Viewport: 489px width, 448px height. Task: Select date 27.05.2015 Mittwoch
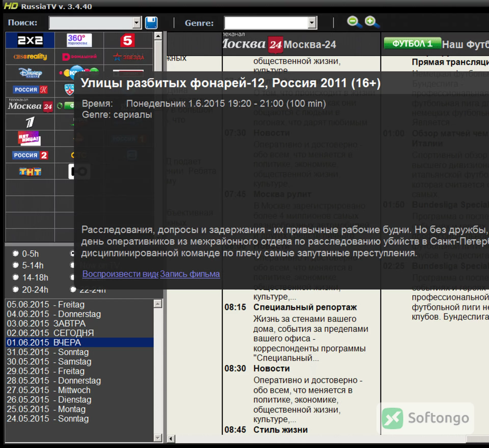pyautogui.click(x=79, y=390)
